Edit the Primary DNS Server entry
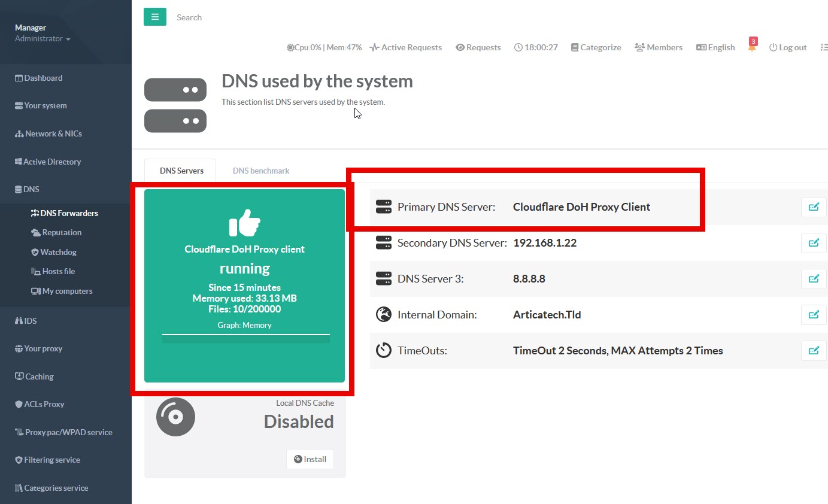828x504 pixels. point(813,207)
